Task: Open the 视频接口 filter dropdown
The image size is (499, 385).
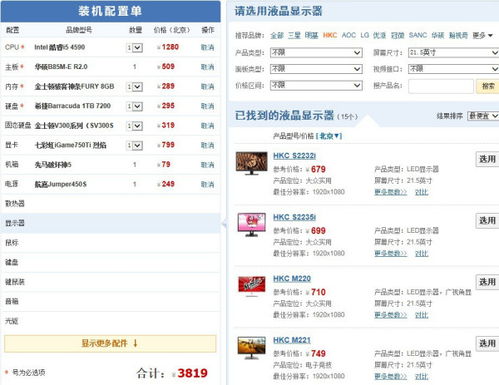Action: (x=454, y=69)
